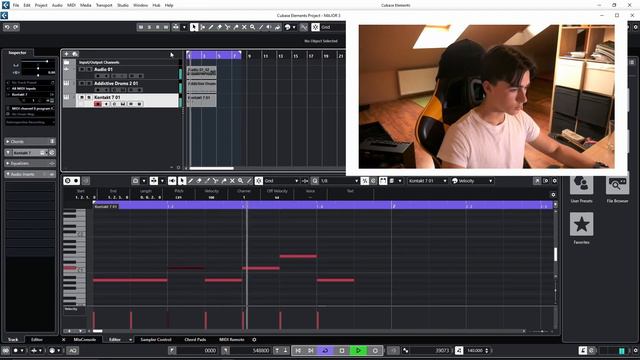Toggle Record Enable on Kontakt 7 01 track

coord(98,104)
